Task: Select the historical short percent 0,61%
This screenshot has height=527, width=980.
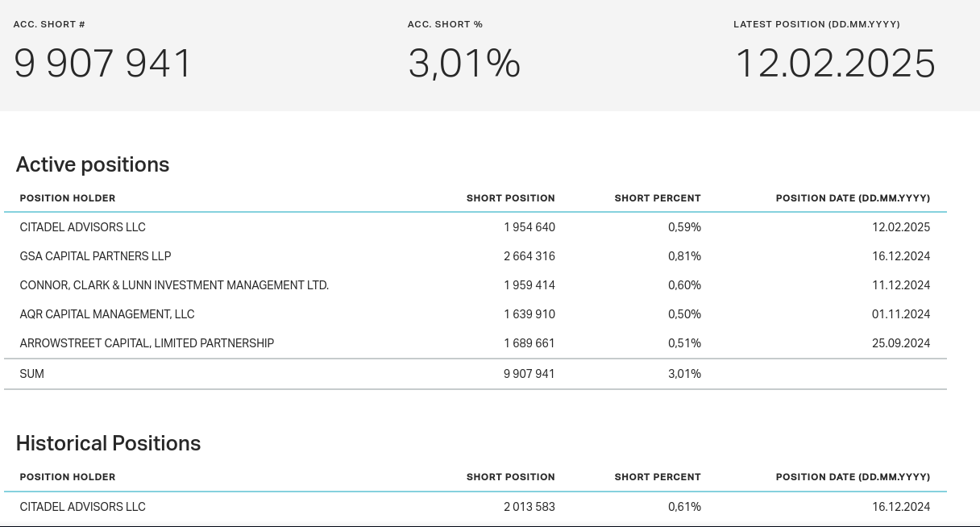Action: click(684, 507)
